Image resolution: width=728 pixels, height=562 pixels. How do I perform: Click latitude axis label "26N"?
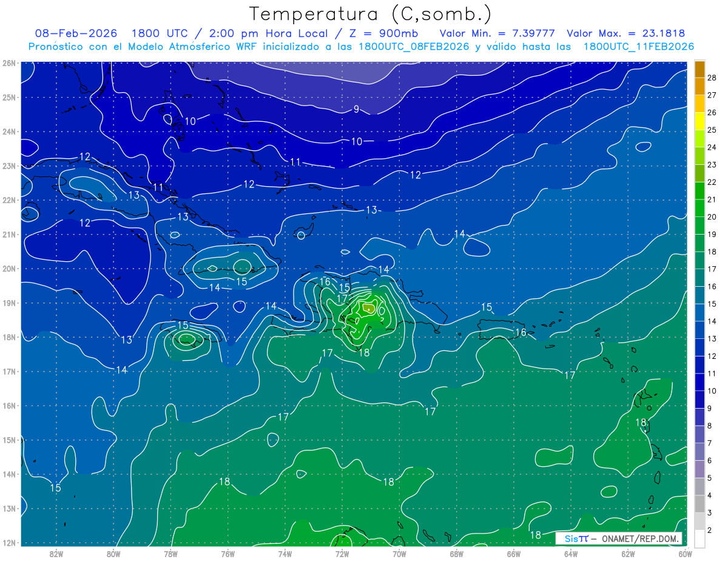[x=8, y=63]
